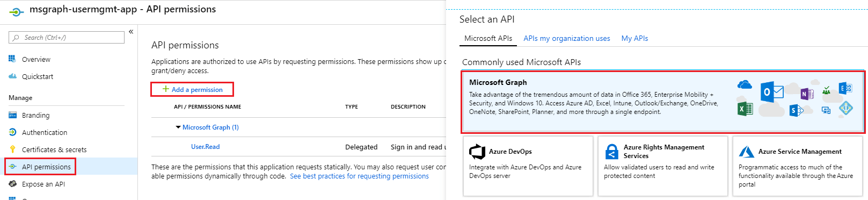
Task: Click the Search (Ctrl+/) input field
Action: click(67, 38)
